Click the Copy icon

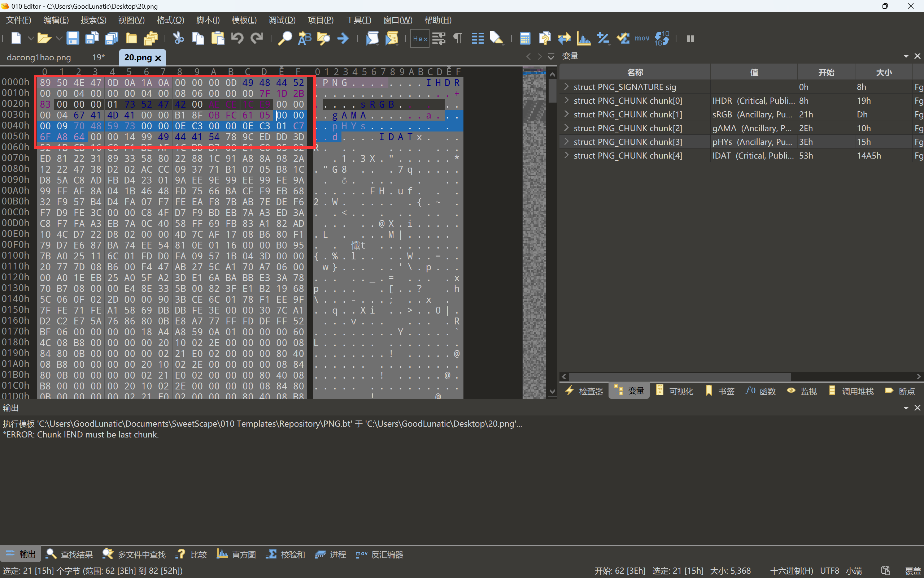pos(198,38)
